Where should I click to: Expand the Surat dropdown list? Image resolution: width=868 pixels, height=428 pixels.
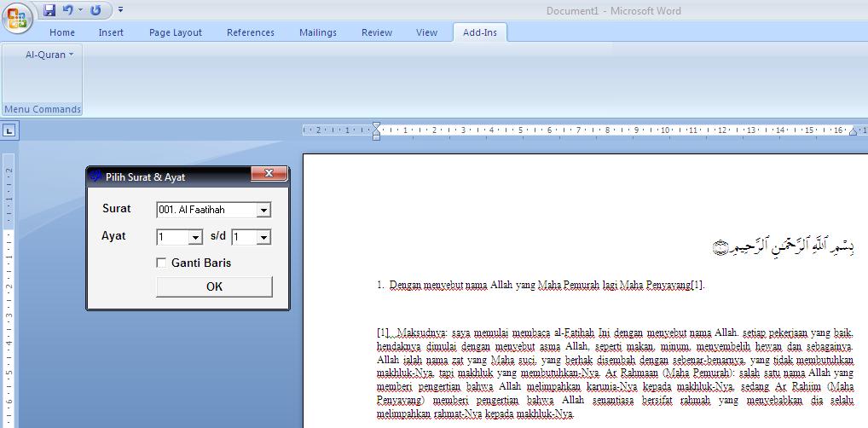264,210
